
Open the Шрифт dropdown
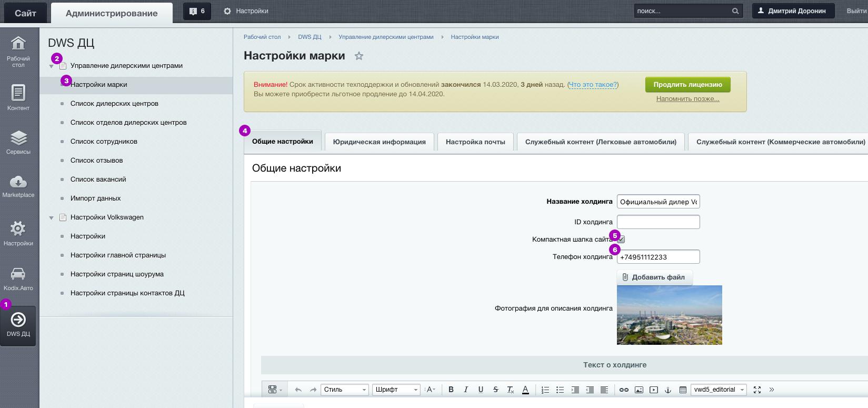(x=396, y=390)
